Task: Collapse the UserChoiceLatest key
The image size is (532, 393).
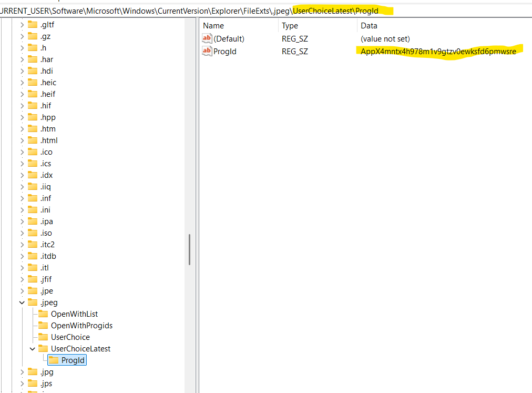Action: [33, 349]
